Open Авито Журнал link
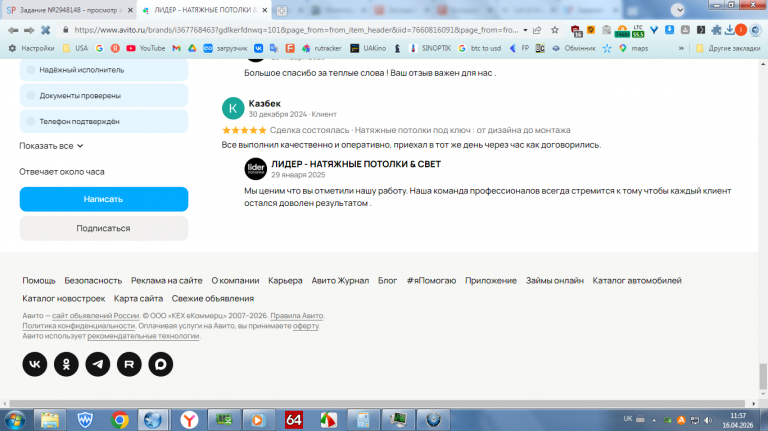The width and height of the screenshot is (768, 431). coord(340,281)
